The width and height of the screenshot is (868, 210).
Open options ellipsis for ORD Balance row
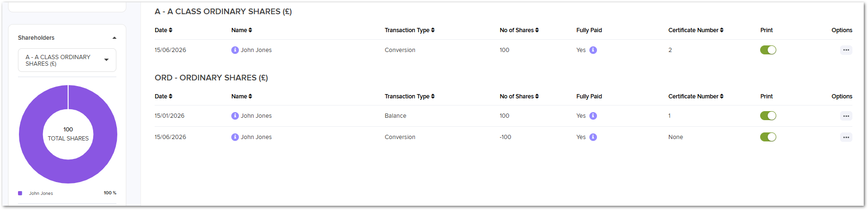[846, 116]
